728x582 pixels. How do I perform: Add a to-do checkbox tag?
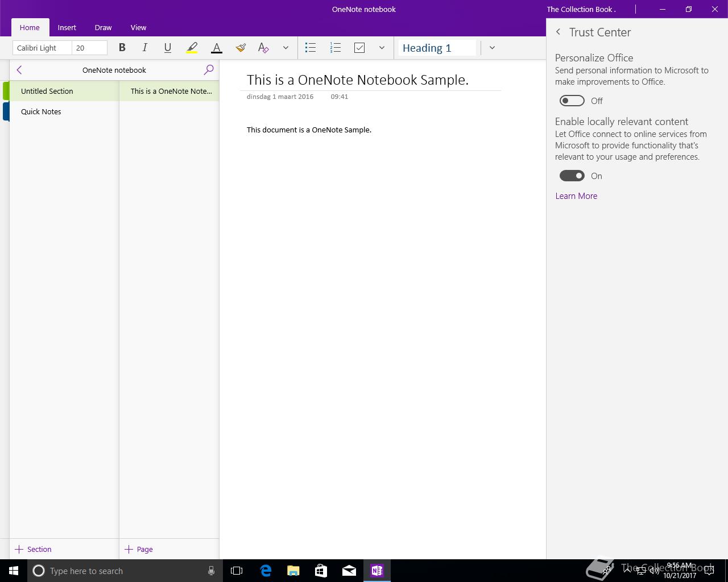click(x=359, y=48)
